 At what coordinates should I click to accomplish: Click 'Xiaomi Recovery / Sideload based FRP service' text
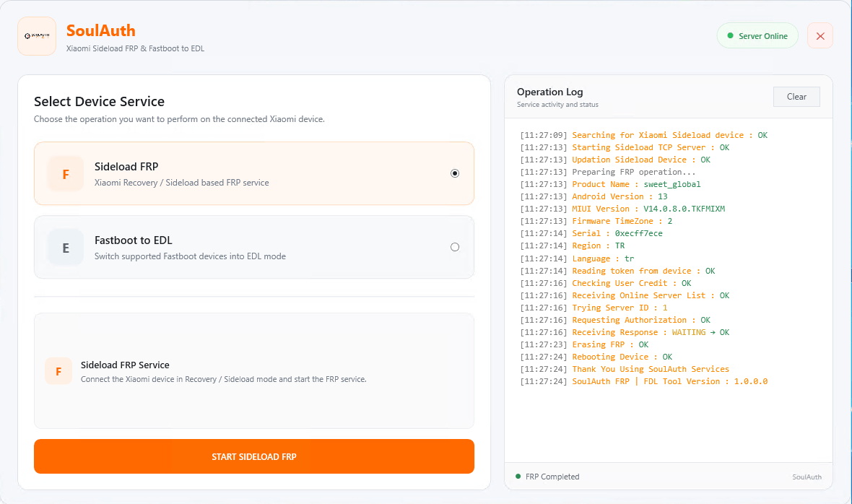point(181,183)
